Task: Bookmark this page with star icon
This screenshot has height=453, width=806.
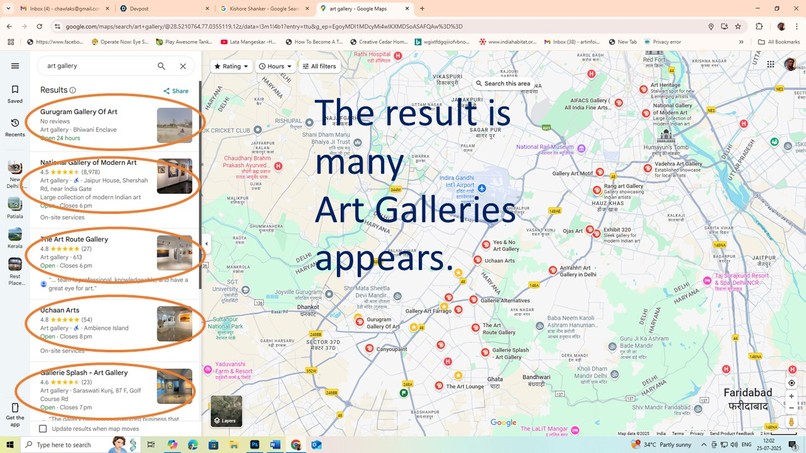Action: click(738, 26)
